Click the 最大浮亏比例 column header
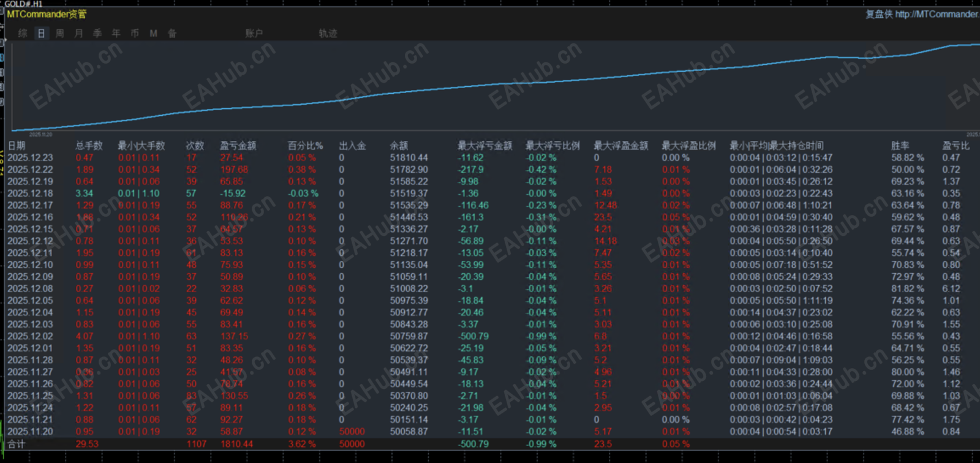980x463 pixels. (552, 146)
